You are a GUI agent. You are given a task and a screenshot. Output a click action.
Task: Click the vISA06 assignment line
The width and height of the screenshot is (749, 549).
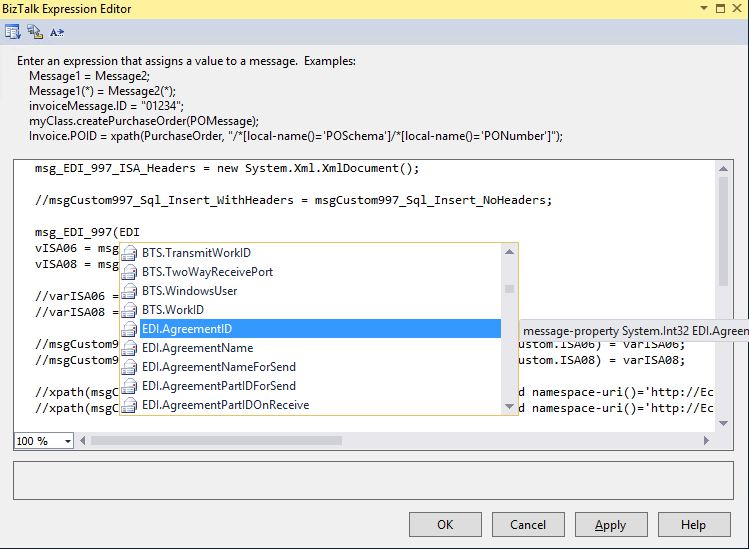point(76,248)
